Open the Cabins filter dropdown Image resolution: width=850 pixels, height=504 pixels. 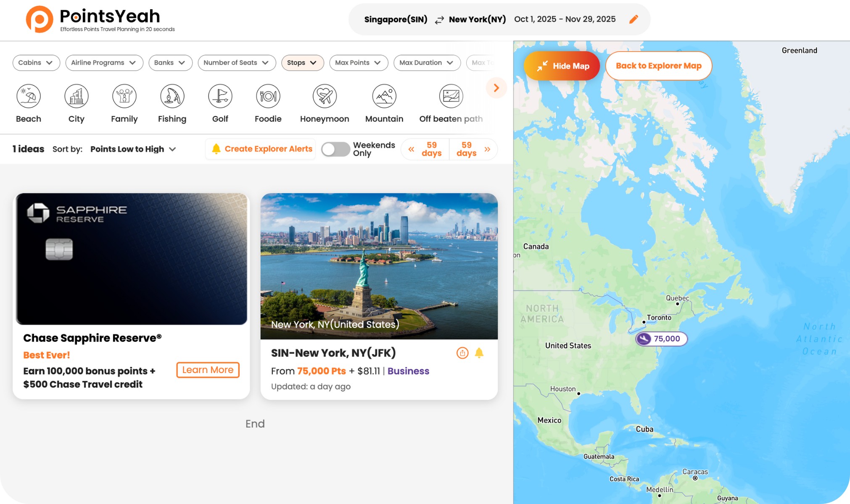[x=36, y=63]
